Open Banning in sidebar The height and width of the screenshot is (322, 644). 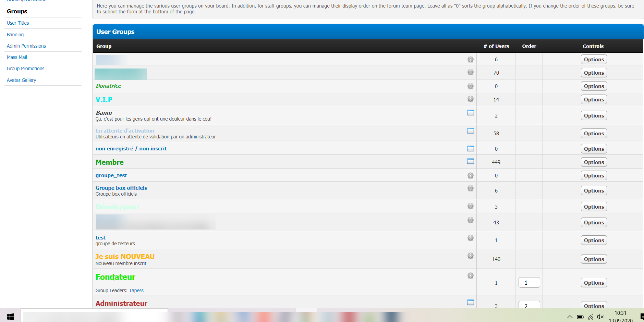click(15, 35)
